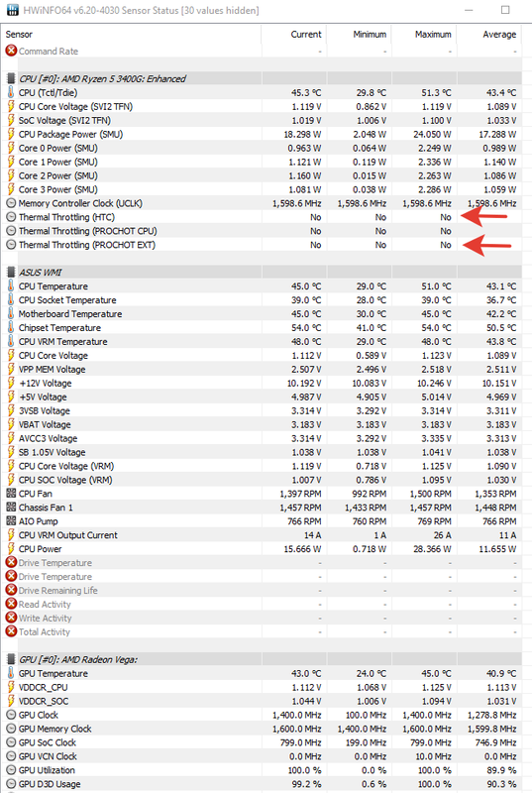
Task: Click the Maximum column header
Action: 433,34
